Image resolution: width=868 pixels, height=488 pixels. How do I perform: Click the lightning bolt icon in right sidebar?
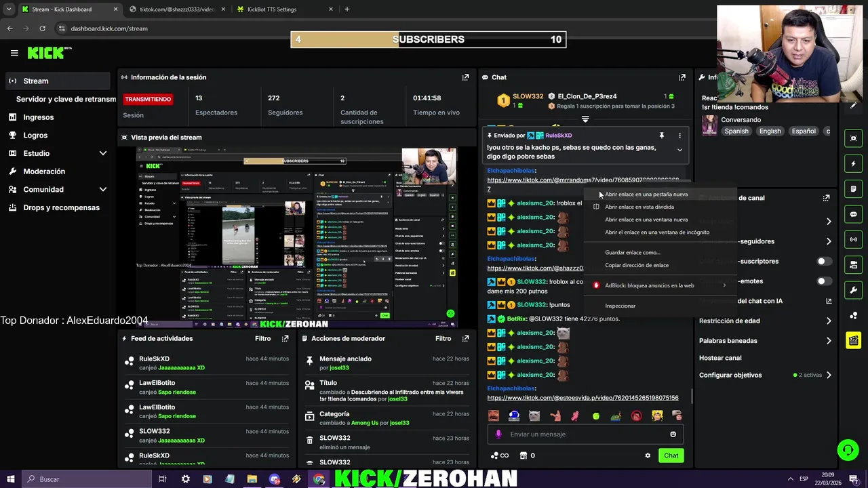click(x=854, y=163)
